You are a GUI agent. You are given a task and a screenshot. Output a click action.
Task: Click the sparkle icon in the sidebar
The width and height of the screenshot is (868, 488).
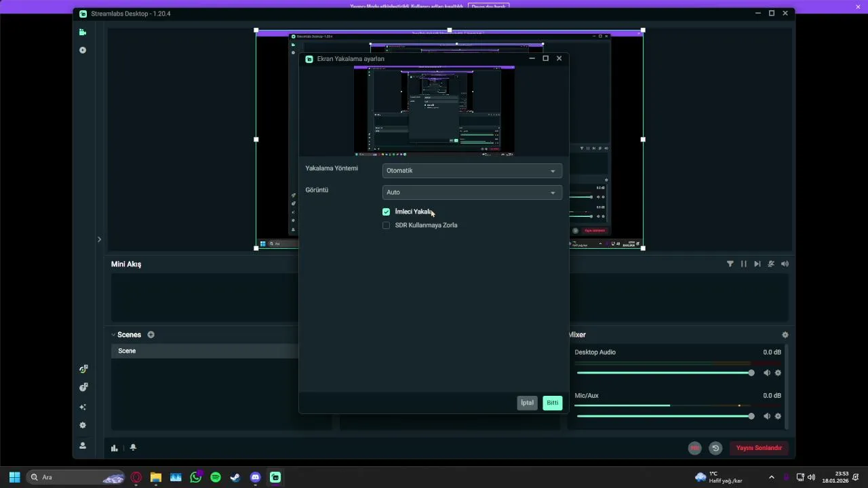tap(83, 407)
